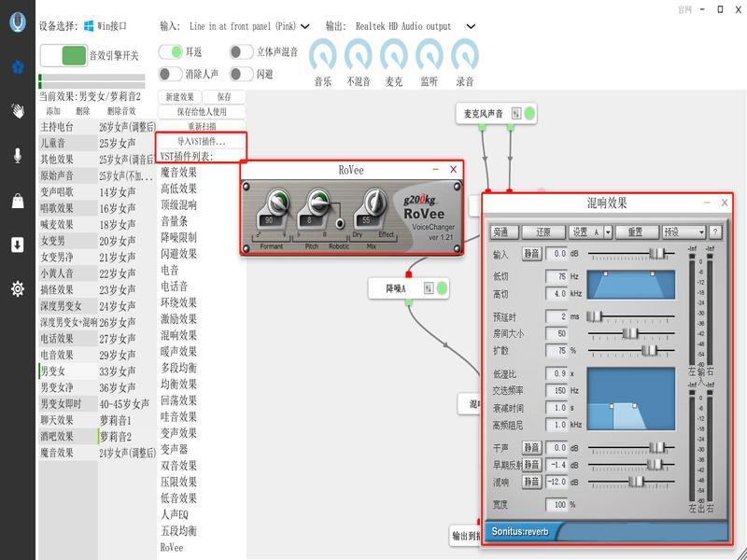Click the 旁通 bypass button in reverb
Viewport: 747px width, 560px height.
pyautogui.click(x=504, y=232)
